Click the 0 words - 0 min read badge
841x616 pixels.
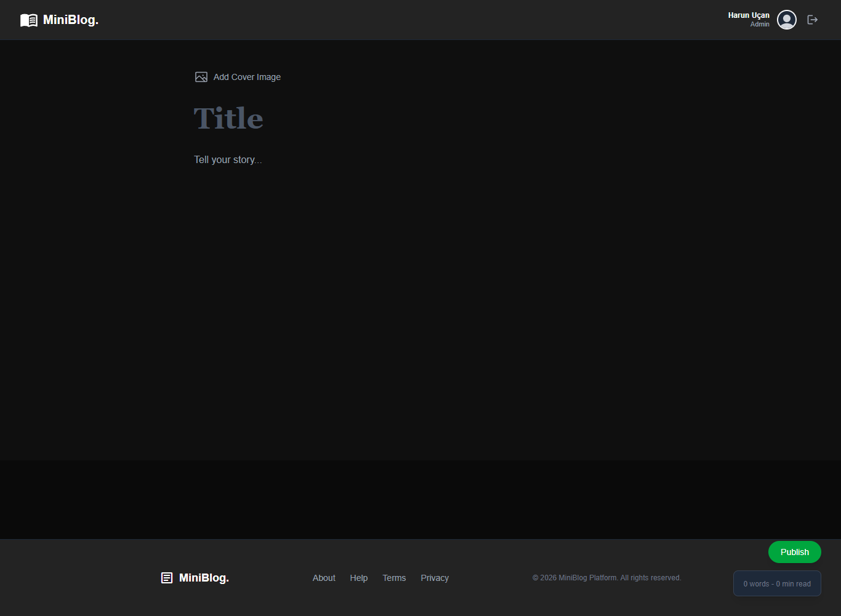777,583
